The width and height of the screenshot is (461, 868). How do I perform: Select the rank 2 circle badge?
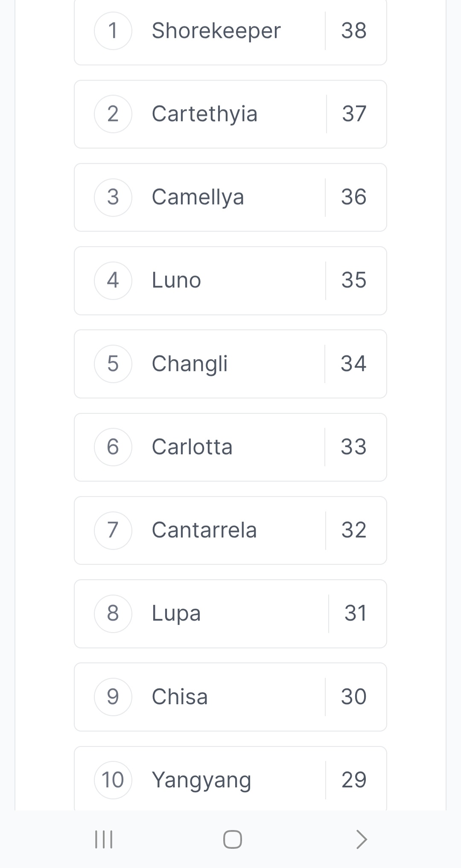point(113,114)
